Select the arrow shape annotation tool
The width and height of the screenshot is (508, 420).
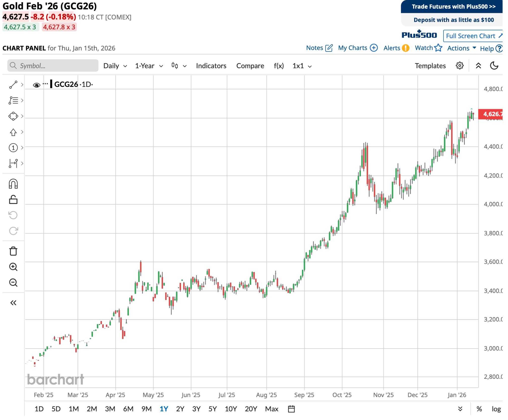pos(13,132)
